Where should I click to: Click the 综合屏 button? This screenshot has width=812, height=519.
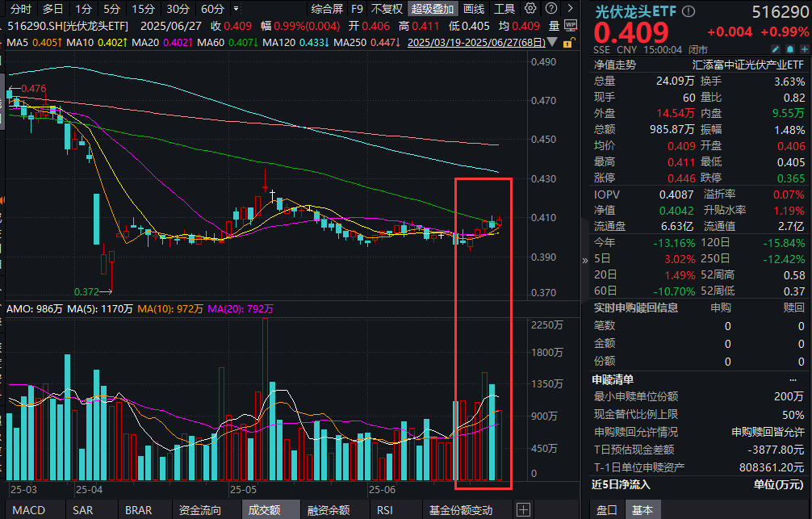pos(326,9)
